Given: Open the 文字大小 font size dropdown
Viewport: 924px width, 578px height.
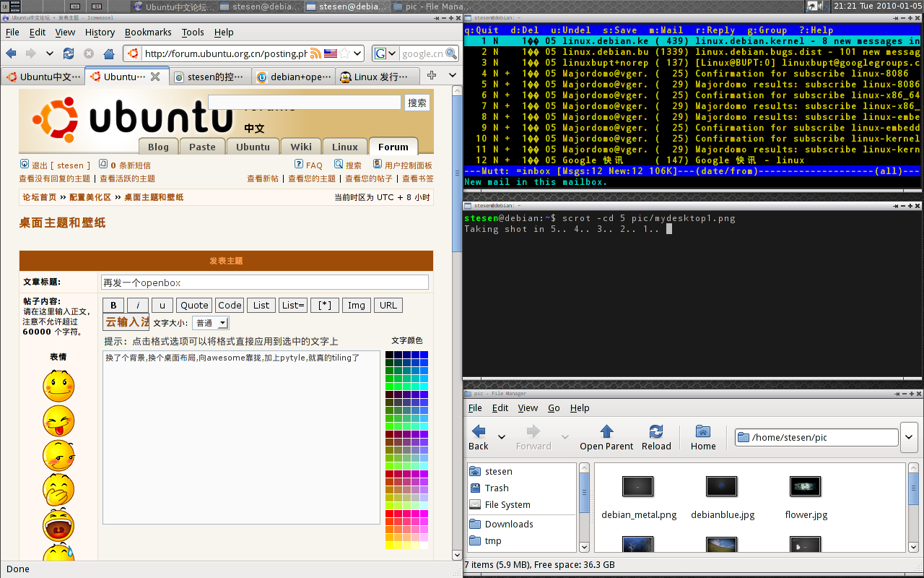Looking at the screenshot, I should pyautogui.click(x=211, y=323).
